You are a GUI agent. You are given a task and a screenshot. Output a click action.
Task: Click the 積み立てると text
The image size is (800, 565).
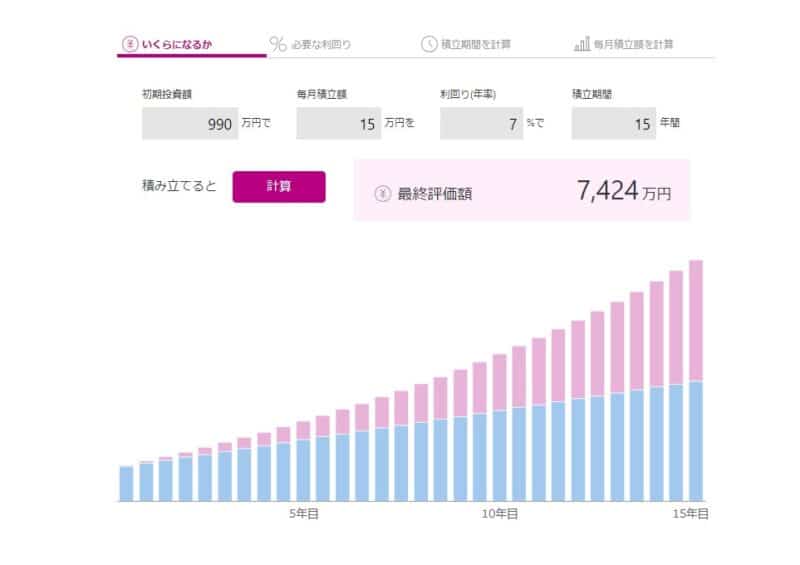[x=179, y=186]
